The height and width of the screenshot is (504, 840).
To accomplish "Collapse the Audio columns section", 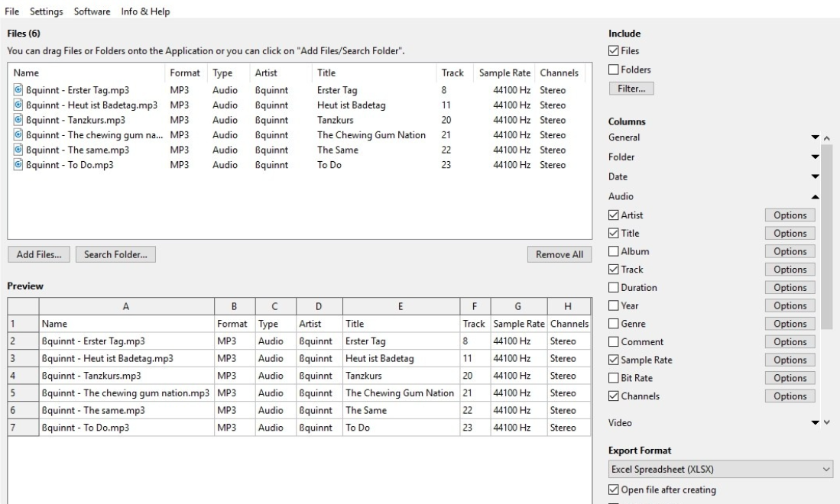I will pyautogui.click(x=815, y=197).
